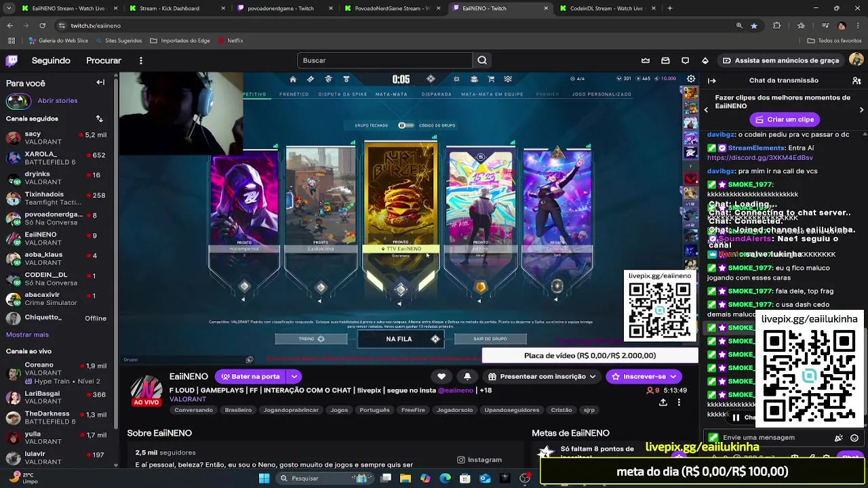The height and width of the screenshot is (488, 868).
Task: Expand Mostrar mais followed channels
Action: tap(27, 335)
